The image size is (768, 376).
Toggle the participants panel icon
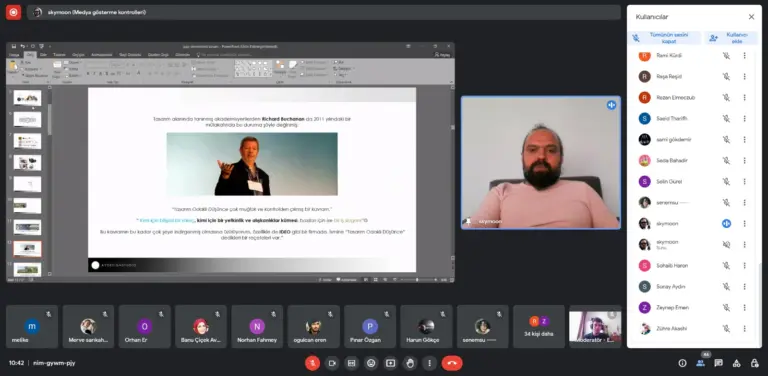point(700,363)
